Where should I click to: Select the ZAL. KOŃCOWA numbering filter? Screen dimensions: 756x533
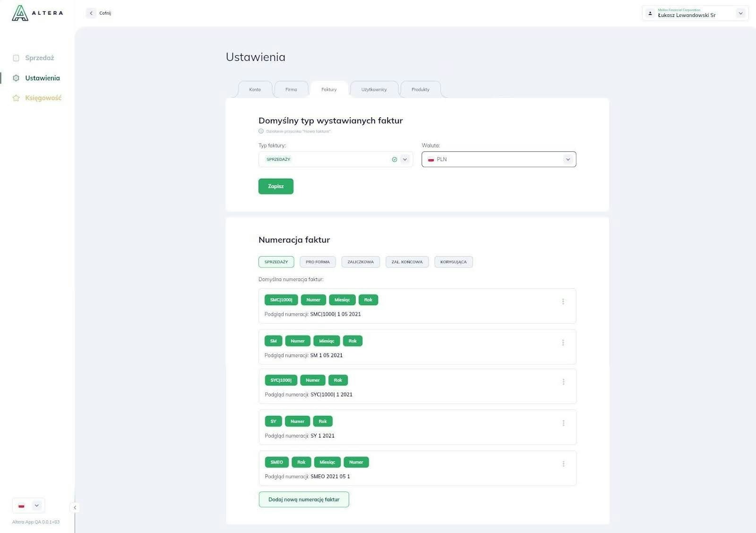pyautogui.click(x=407, y=262)
